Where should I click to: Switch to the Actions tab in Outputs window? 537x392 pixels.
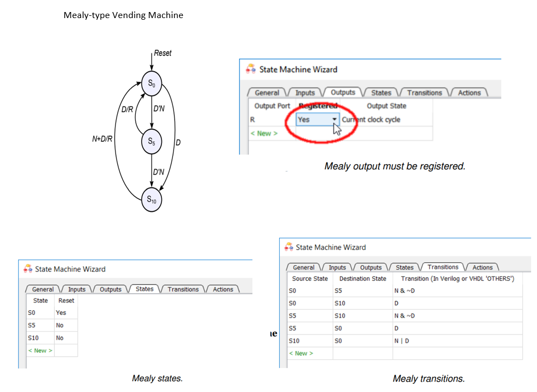pyautogui.click(x=470, y=93)
